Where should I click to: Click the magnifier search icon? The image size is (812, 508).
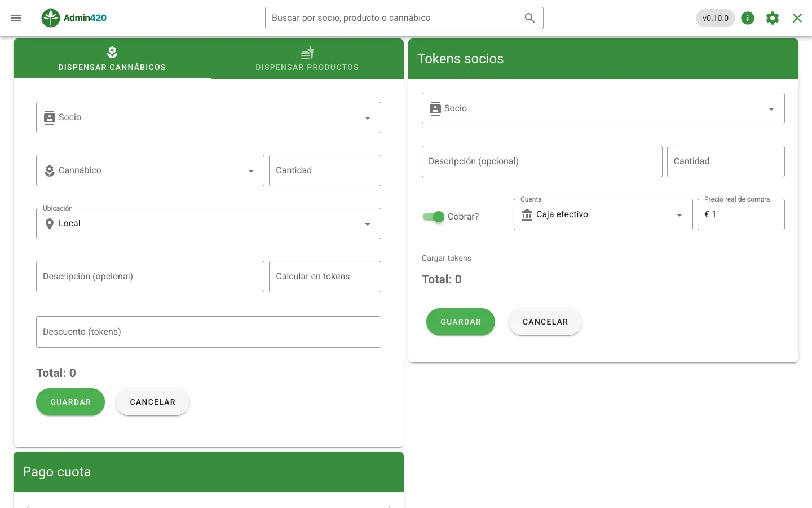click(x=529, y=18)
